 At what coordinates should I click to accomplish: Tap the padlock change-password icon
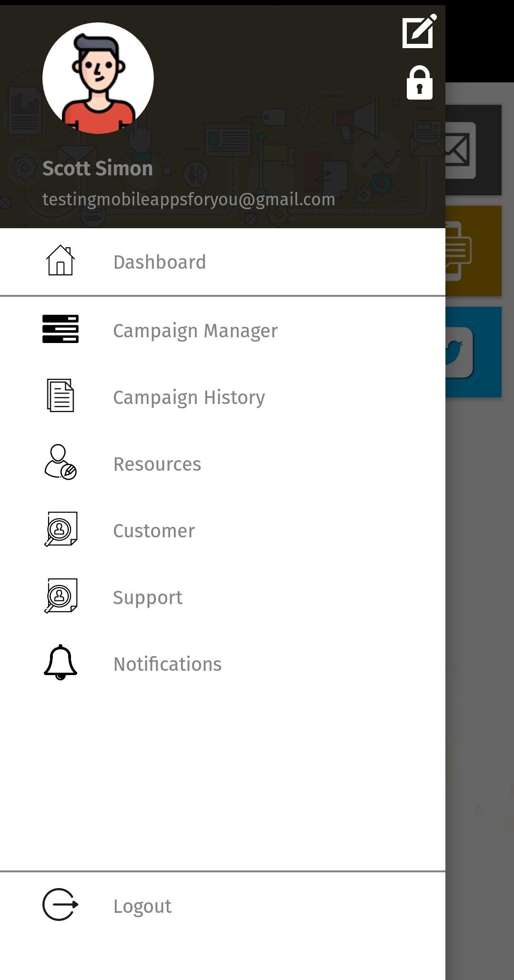click(x=419, y=83)
